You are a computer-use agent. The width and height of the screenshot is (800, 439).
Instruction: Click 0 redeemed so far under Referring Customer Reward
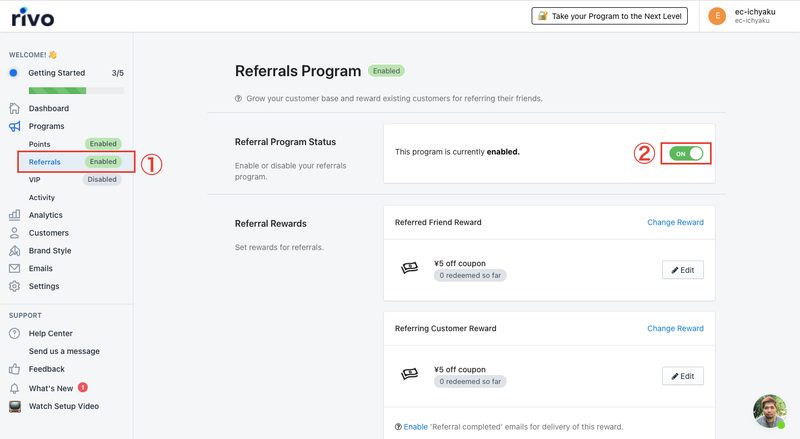coord(470,381)
